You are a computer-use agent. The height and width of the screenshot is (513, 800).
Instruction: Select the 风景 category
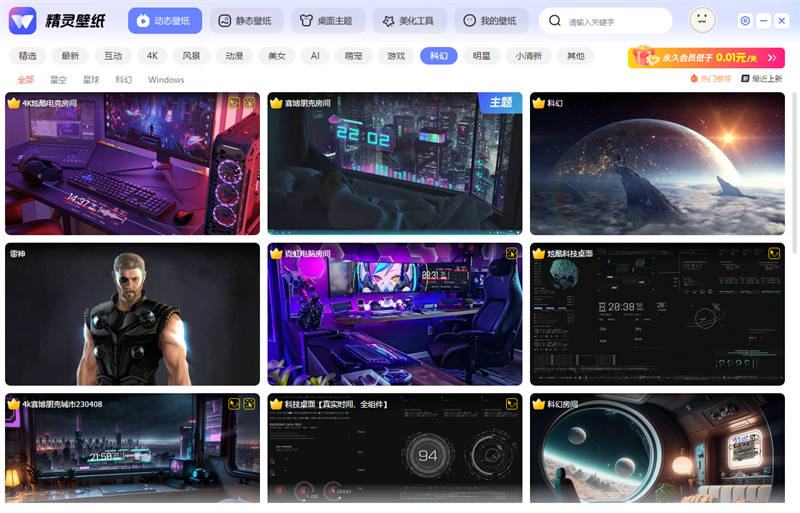pos(191,56)
